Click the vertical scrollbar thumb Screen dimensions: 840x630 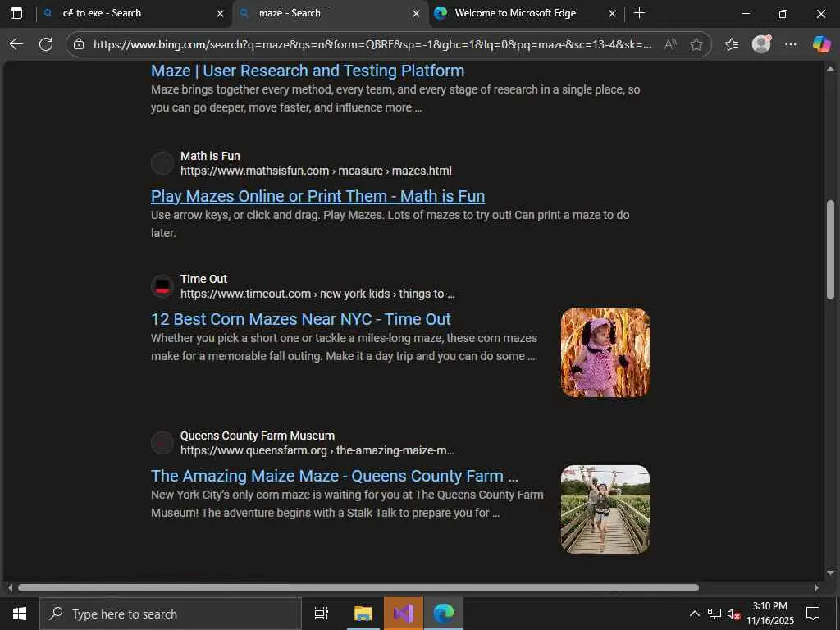pos(830,249)
